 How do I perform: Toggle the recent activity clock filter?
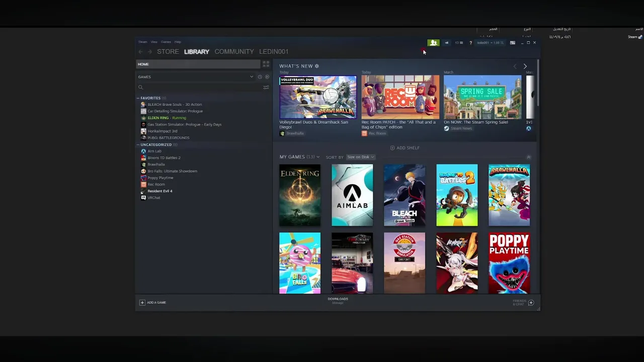click(260, 77)
